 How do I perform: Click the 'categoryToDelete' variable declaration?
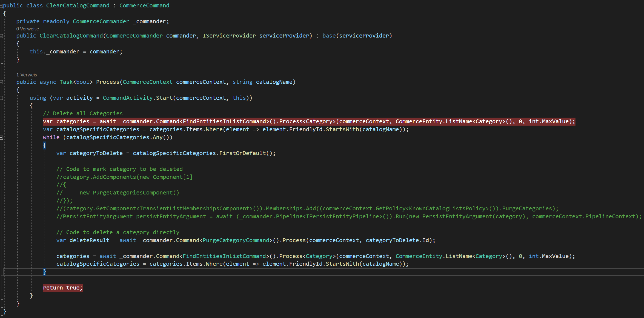tap(96, 153)
